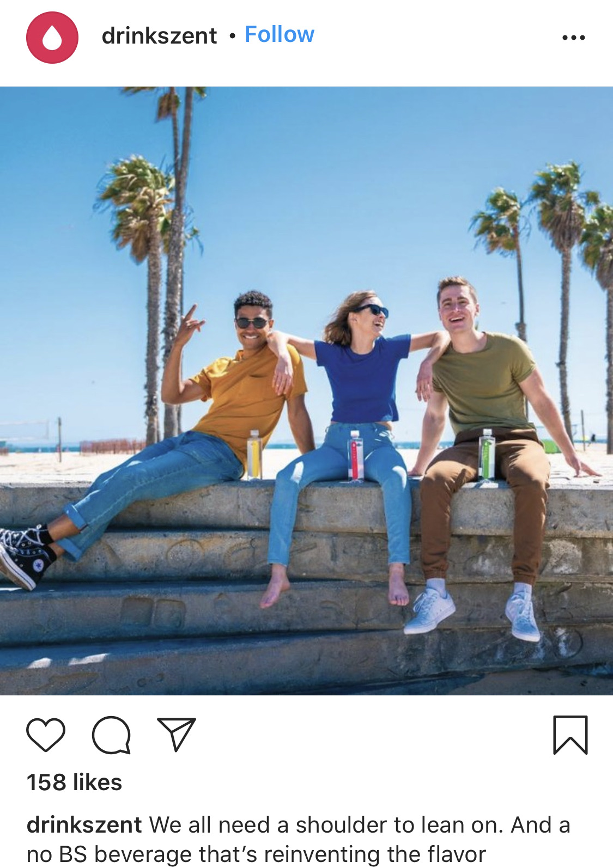Open comments with the speech bubble icon
This screenshot has height=868, width=613.
[111, 735]
